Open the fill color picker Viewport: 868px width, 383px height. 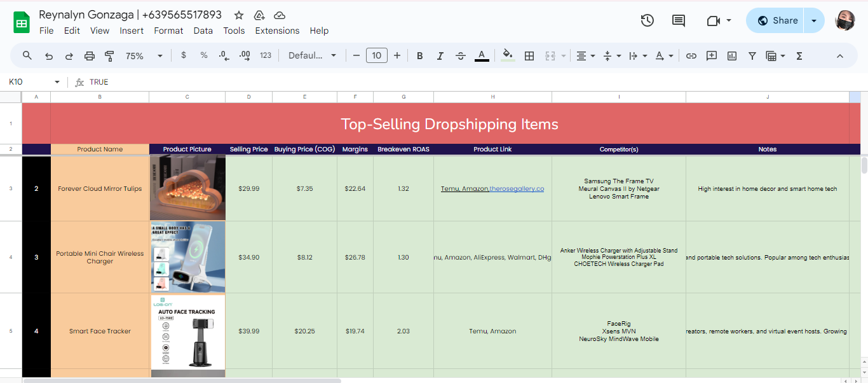(x=507, y=56)
